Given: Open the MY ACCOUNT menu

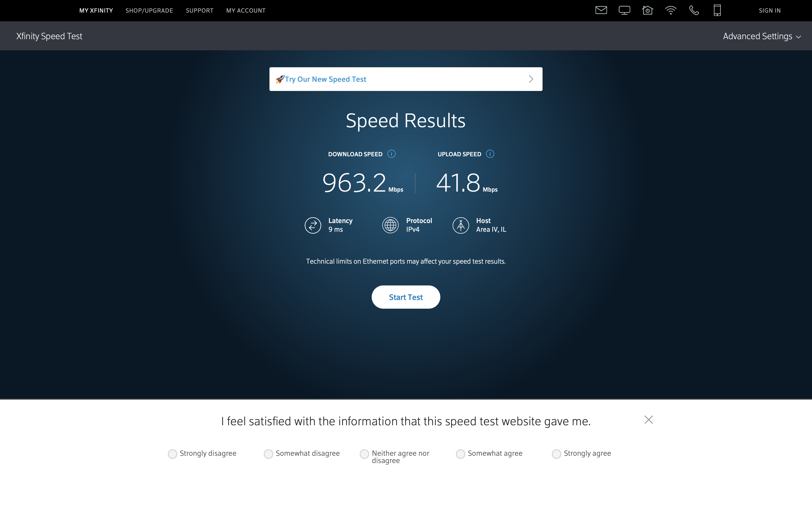Looking at the screenshot, I should pos(246,11).
